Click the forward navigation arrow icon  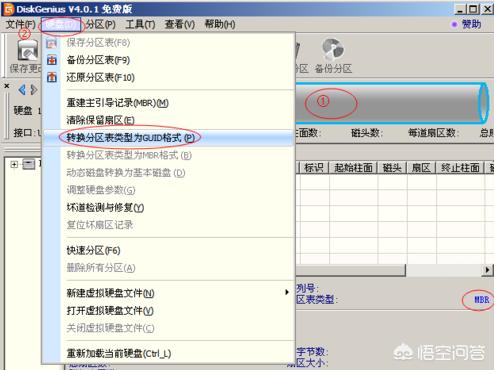(34, 90)
